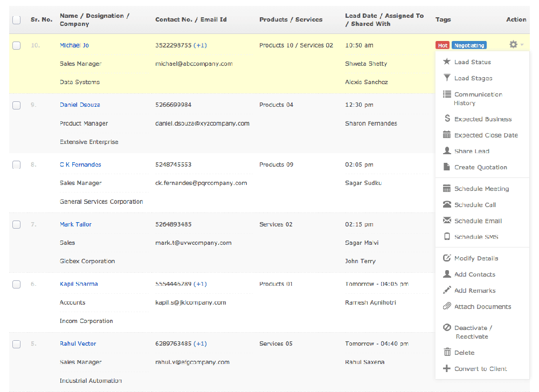Image resolution: width=539 pixels, height=392 pixels.
Task: Click the star icon beside Lead Status
Action: pyautogui.click(x=446, y=61)
